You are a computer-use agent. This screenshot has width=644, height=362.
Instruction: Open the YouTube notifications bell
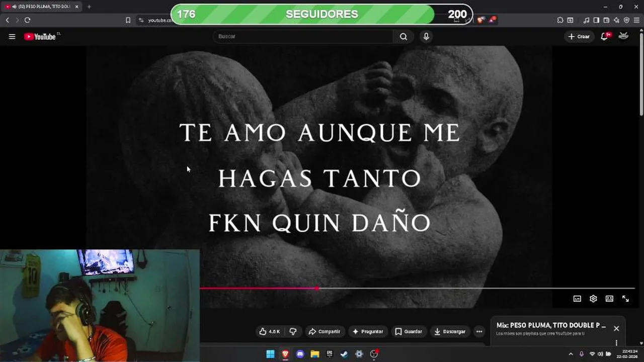click(605, 36)
